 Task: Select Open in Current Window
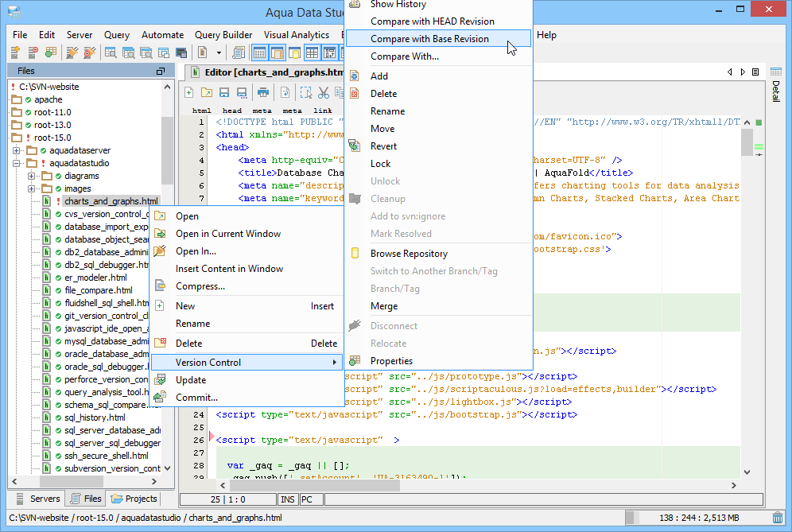(x=247, y=234)
